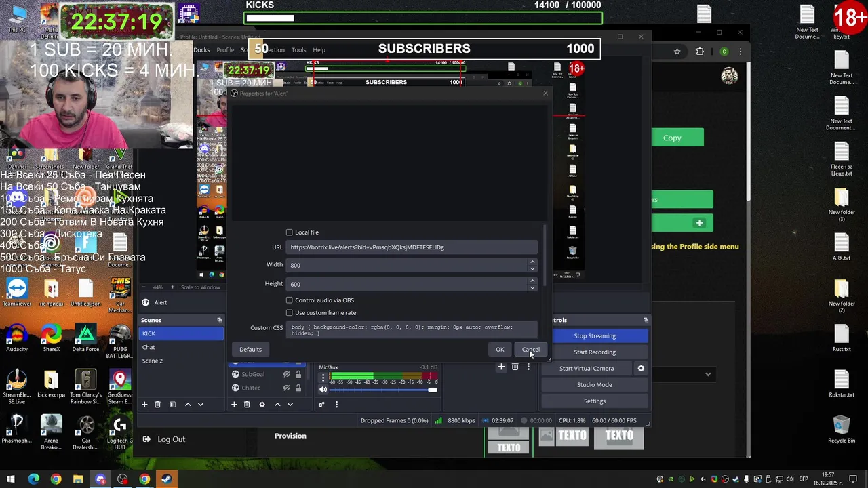Open Windows Start menu
Image resolution: width=868 pixels, height=488 pixels.
11,479
